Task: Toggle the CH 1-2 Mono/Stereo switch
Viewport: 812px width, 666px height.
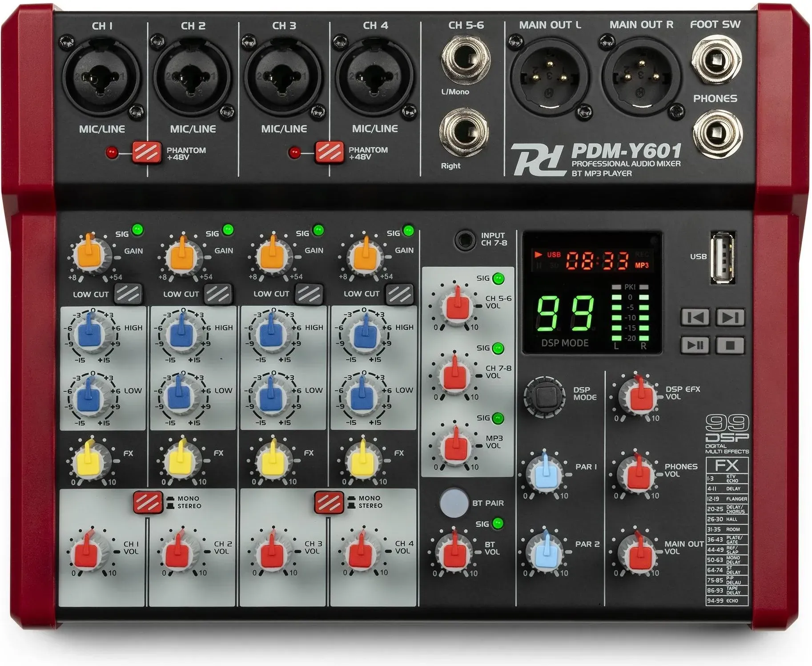Action: tap(148, 502)
